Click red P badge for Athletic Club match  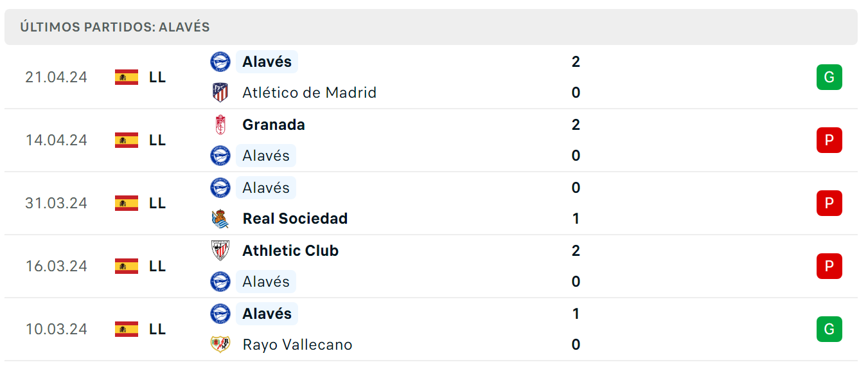point(829,266)
